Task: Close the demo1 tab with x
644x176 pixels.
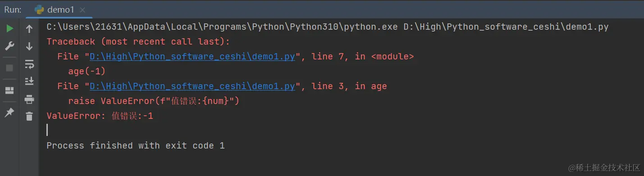Action: [82, 10]
